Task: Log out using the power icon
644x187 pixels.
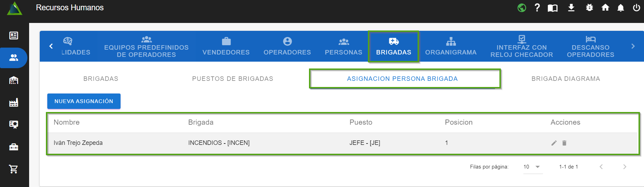Action: tap(636, 8)
